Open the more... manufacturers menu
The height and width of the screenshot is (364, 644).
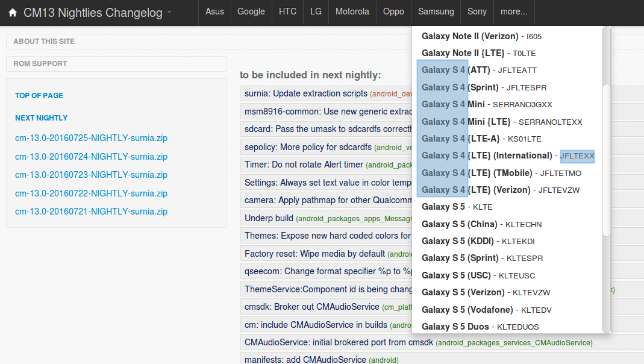click(514, 12)
